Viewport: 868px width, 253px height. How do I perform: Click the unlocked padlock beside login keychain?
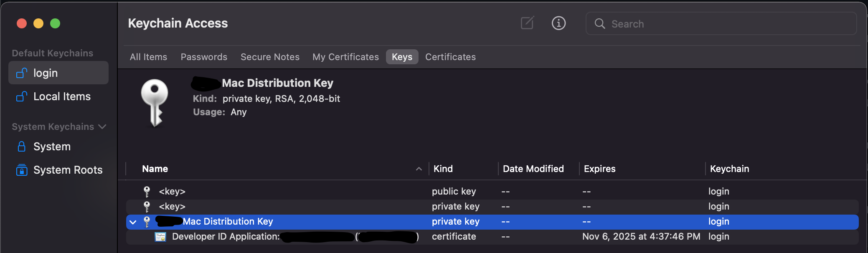pyautogui.click(x=21, y=73)
